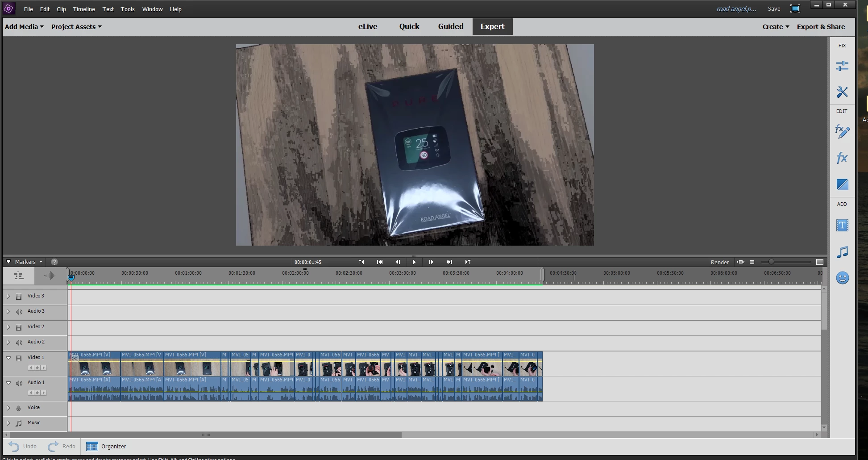Expand the Video 3 track
The height and width of the screenshot is (460, 868).
8,296
